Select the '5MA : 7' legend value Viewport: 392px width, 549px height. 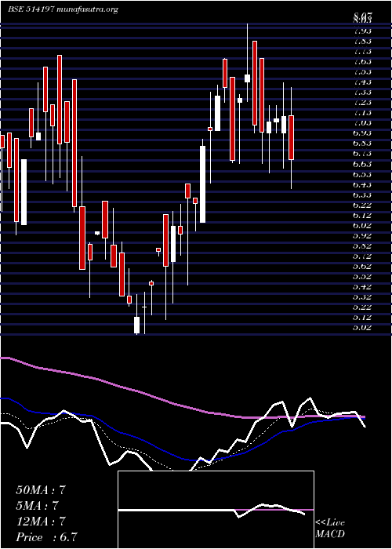[x=37, y=505]
